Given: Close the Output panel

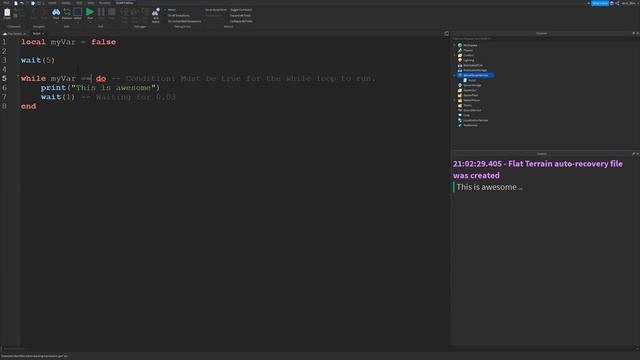Looking at the screenshot, I should pos(638,153).
